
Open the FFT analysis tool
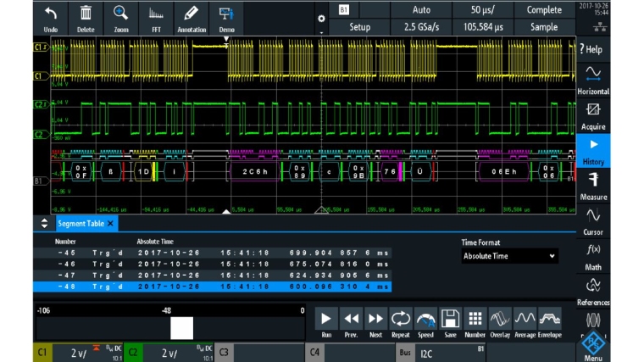pyautogui.click(x=156, y=17)
